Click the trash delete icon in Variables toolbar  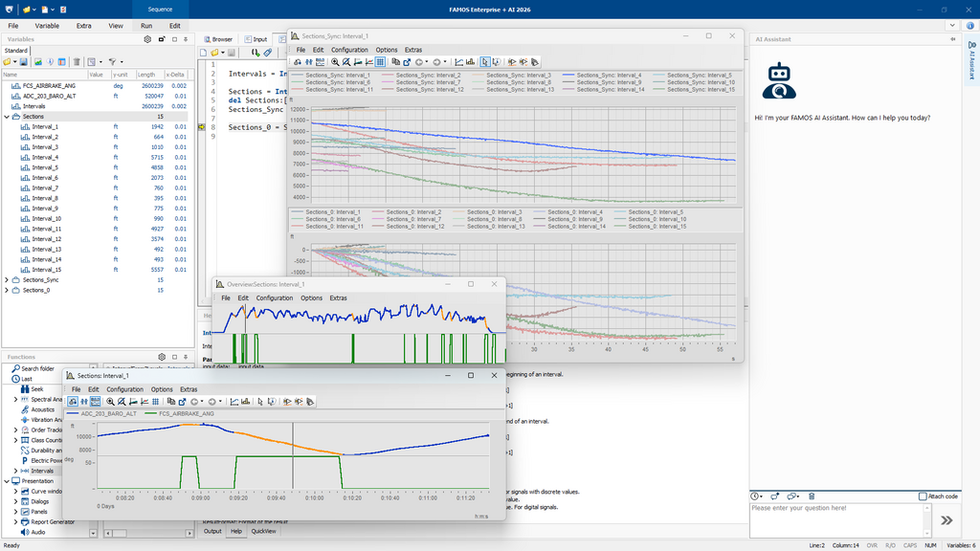78,61
